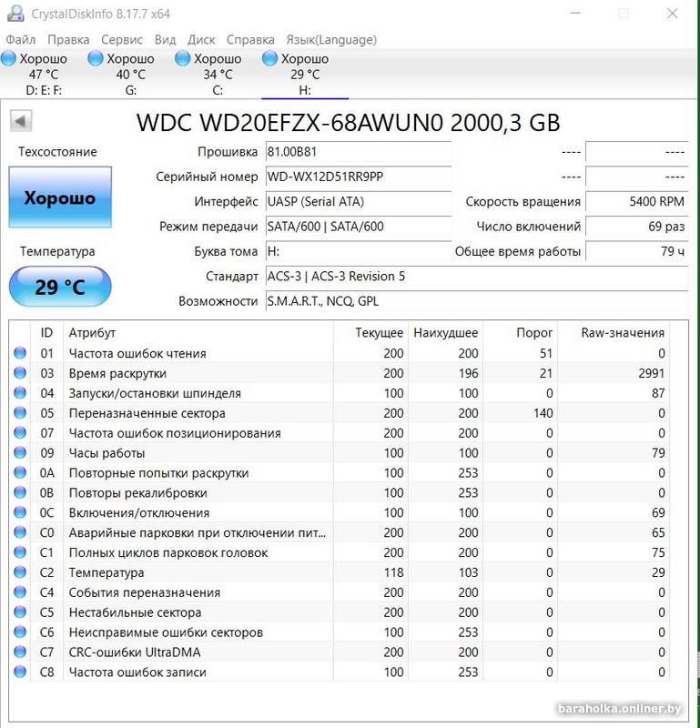Click the Порог column header
This screenshot has height=728, width=700.
(x=521, y=332)
